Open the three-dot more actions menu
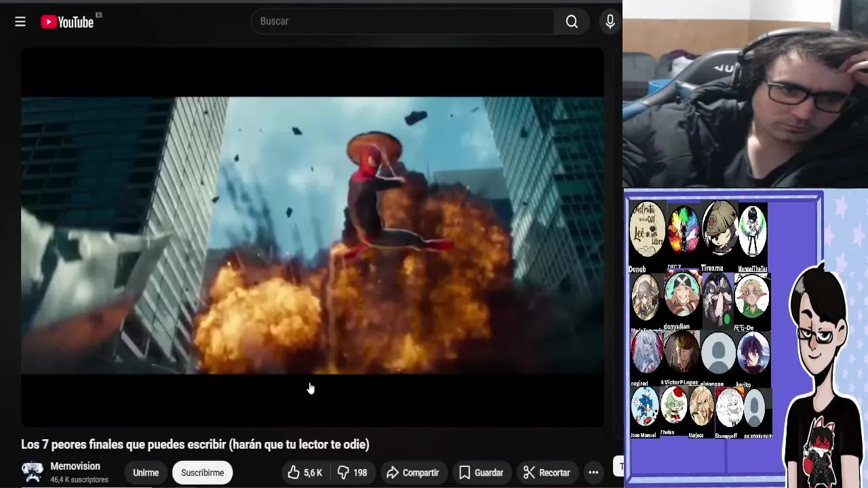The image size is (868, 488). 593,472
